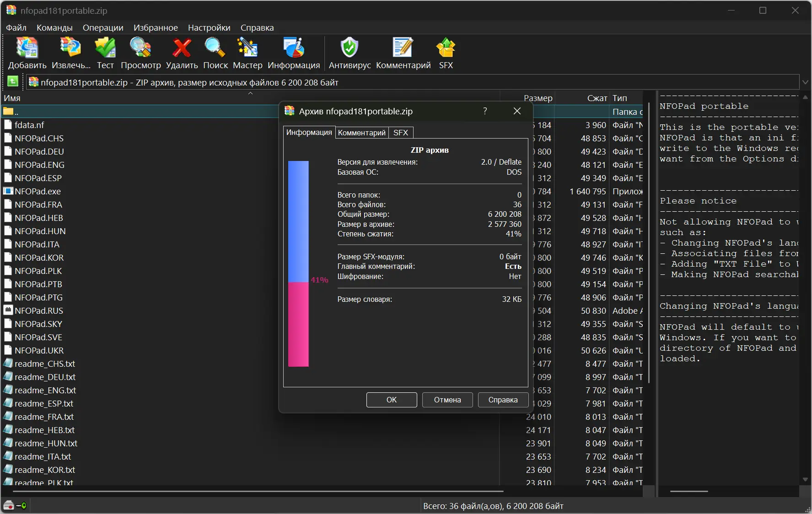Click the WinRAR icon in the dialog title bar
The width and height of the screenshot is (812, 514).
pos(289,111)
